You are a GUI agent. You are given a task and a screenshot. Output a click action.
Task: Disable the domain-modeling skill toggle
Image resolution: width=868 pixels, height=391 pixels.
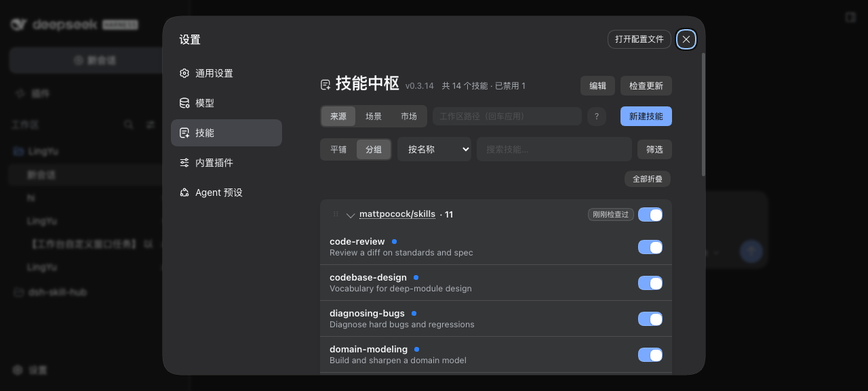tap(650, 355)
